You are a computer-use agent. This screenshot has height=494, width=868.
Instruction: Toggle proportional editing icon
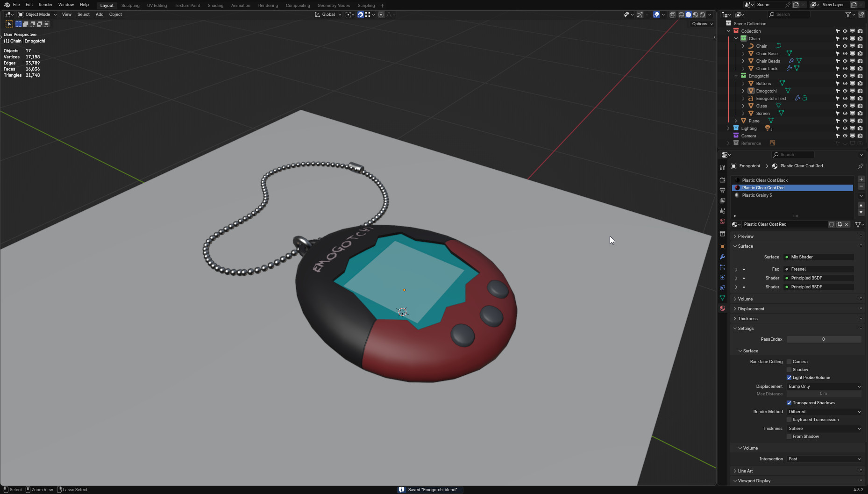point(381,14)
